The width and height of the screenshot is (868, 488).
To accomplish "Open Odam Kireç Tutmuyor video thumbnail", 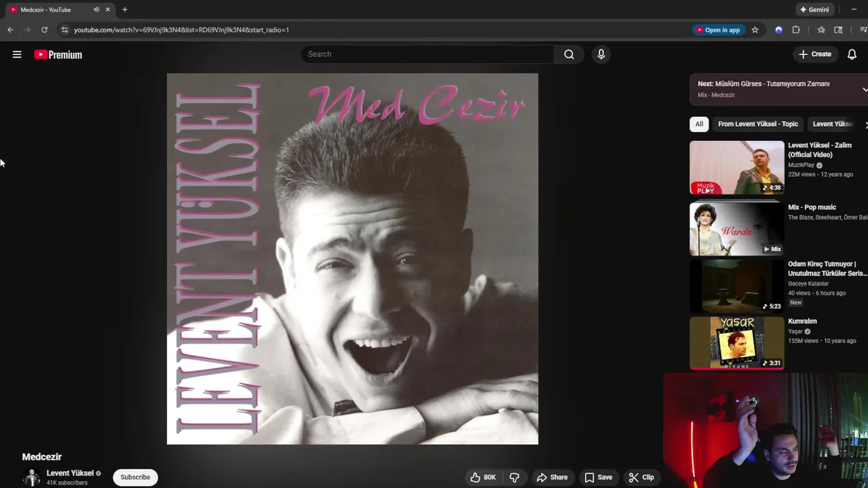I will point(736,286).
